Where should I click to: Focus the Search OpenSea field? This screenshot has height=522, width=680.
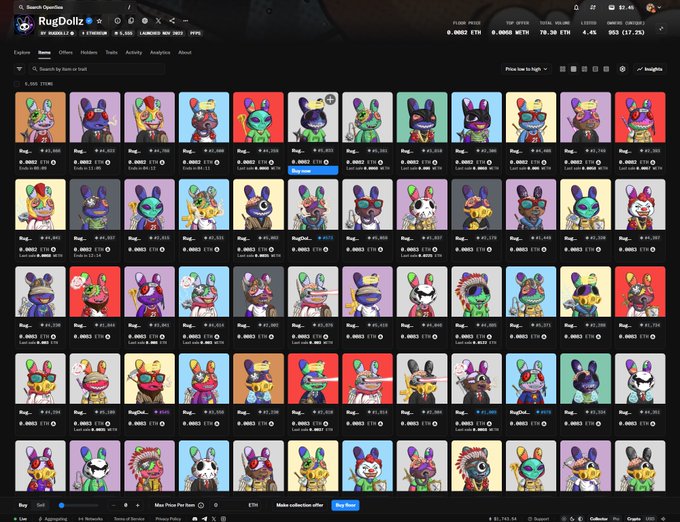point(74,7)
